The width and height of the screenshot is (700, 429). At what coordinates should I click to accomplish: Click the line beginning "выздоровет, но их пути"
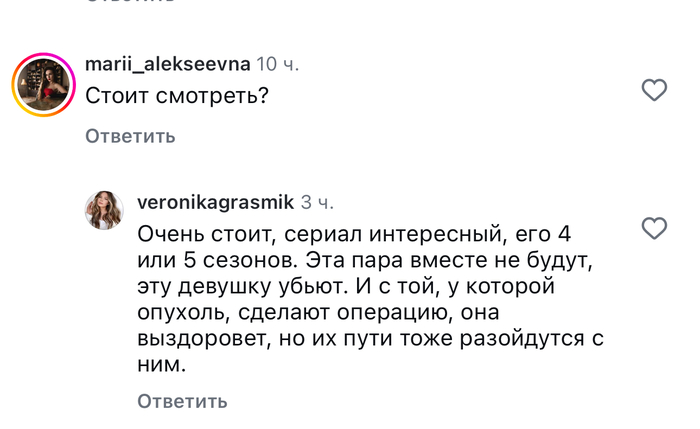coord(371,338)
